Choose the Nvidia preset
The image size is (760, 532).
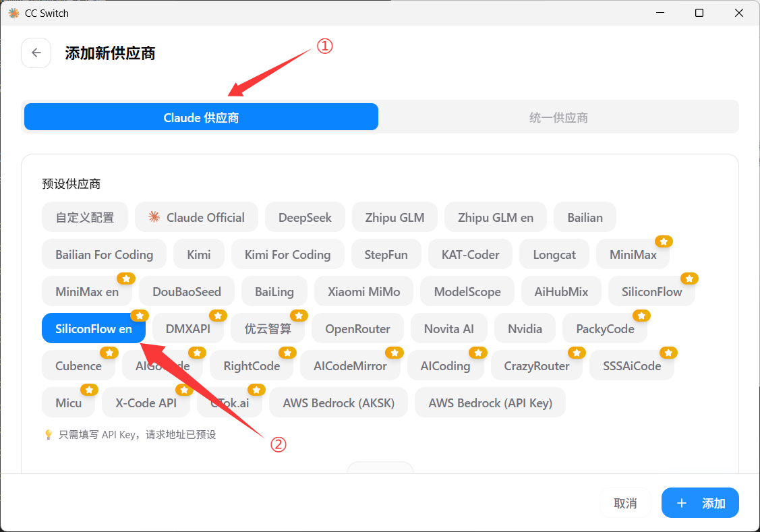525,328
